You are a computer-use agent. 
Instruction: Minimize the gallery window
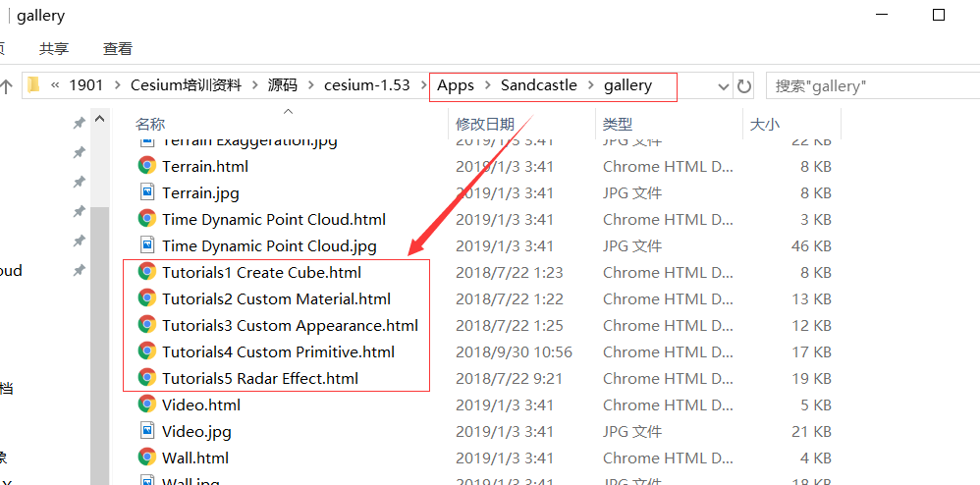tap(881, 15)
